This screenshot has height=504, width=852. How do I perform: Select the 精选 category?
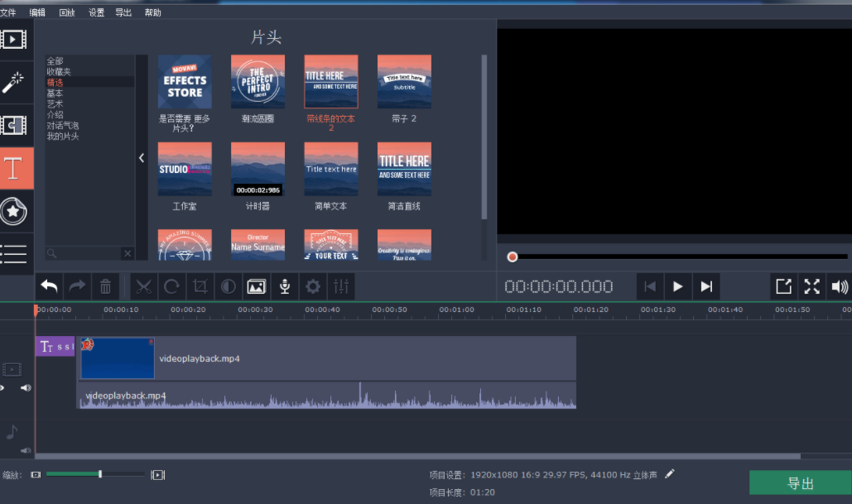[55, 83]
